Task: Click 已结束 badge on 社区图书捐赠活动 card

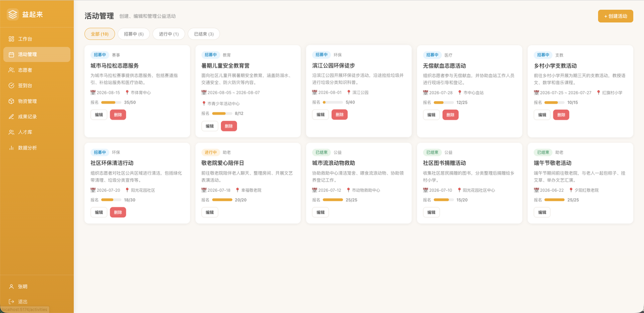Action: pyautogui.click(x=432, y=152)
